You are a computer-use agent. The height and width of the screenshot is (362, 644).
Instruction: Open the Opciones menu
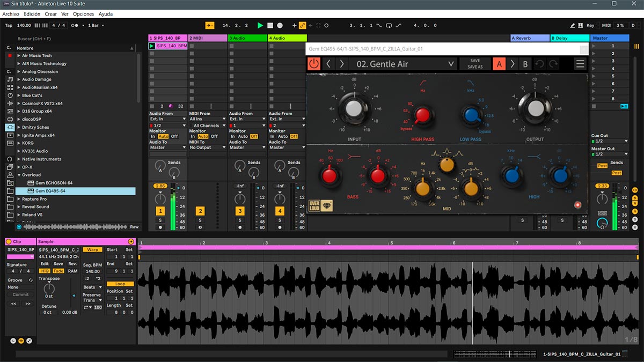(x=83, y=14)
